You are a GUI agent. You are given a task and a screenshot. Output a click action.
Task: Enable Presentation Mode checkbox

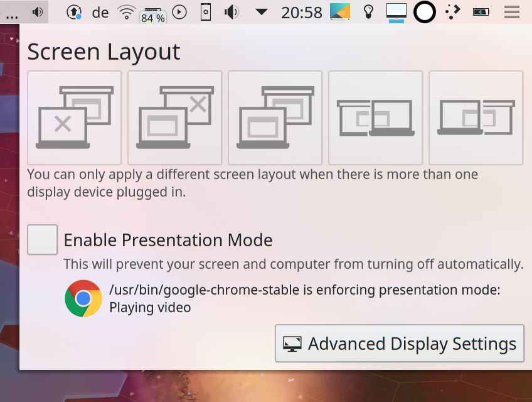(x=42, y=239)
